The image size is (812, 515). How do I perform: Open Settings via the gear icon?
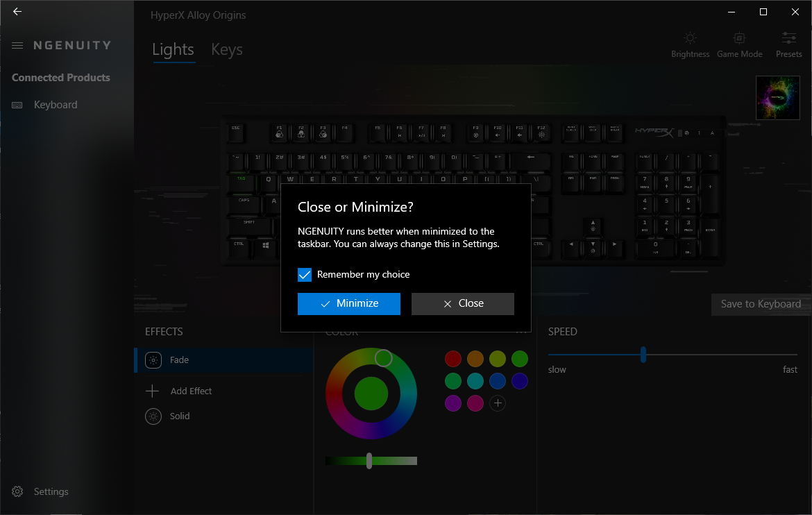17,491
